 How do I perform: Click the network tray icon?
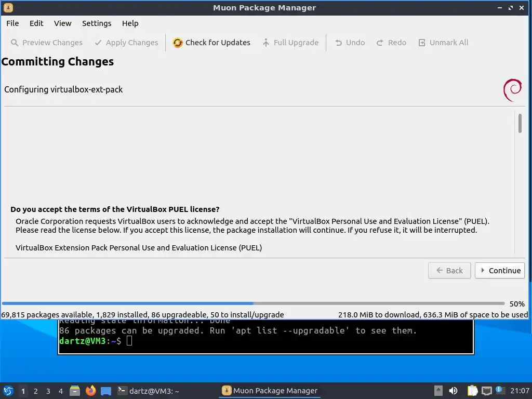tap(486, 391)
